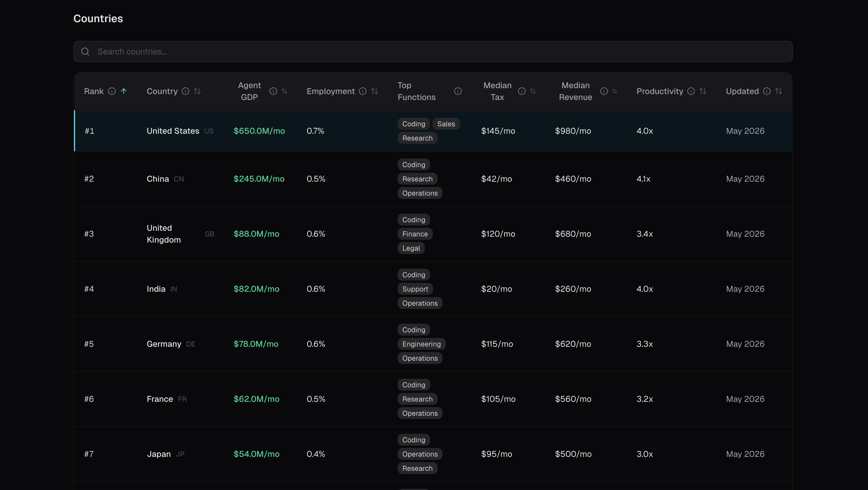The image size is (868, 490).
Task: Click the $78.0M/mo GDP value
Action: click(256, 344)
